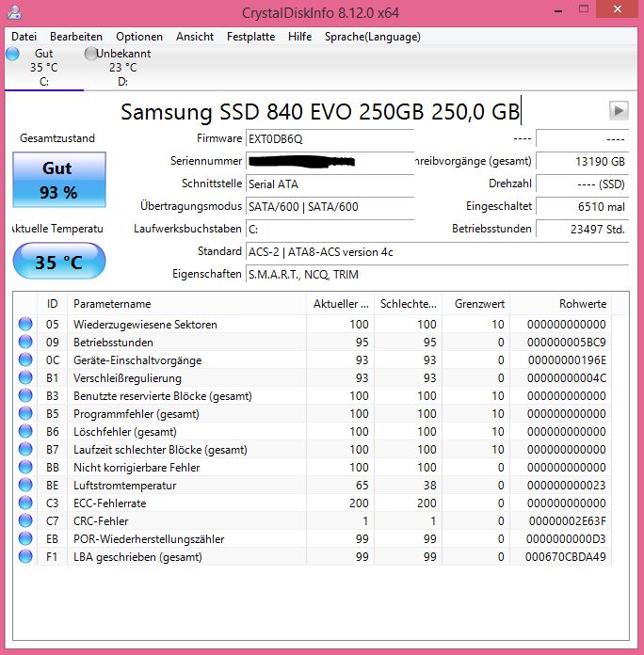
Task: Click status orb of Wiederzugewiesene Sektoren row
Action: point(25,324)
